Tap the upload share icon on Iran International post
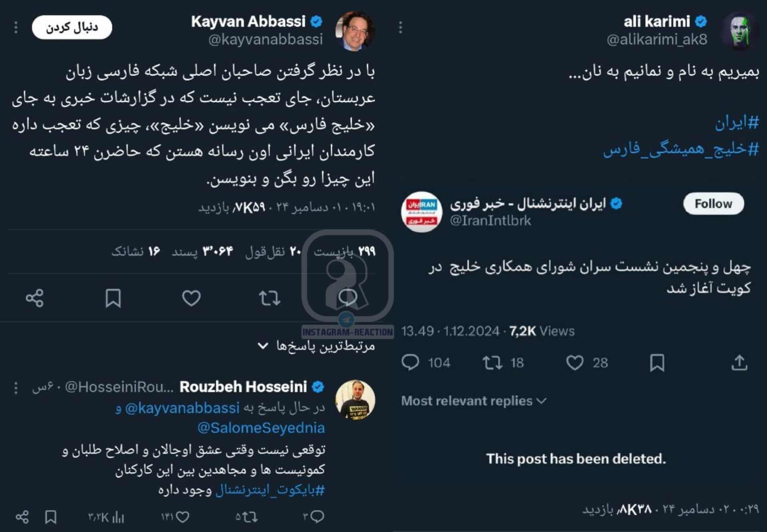This screenshot has height=532, width=767. point(739,363)
